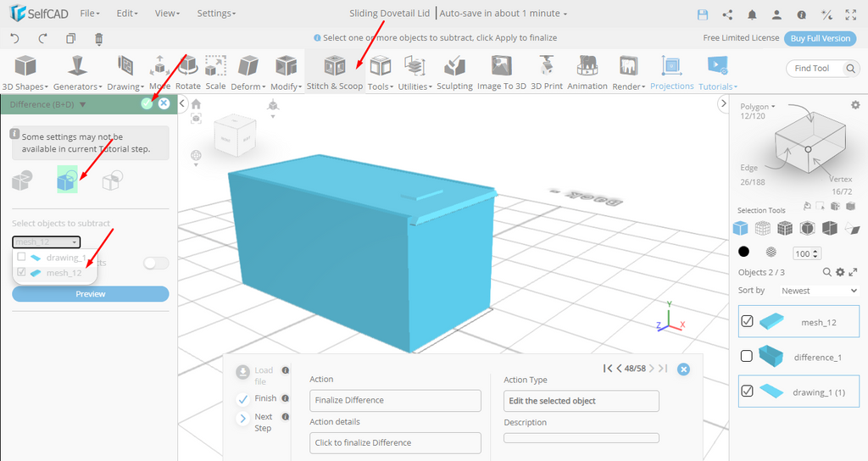Search objects with magnifier icon
This screenshot has height=461, width=868.
[x=827, y=272]
